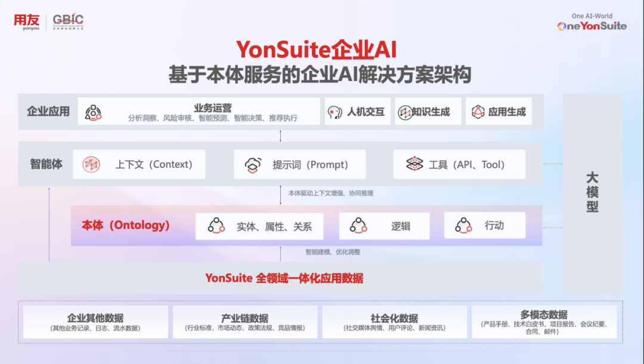The height and width of the screenshot is (364, 644).
Task: Click the icon beside 实体、属性、关系
Action: pos(216,226)
